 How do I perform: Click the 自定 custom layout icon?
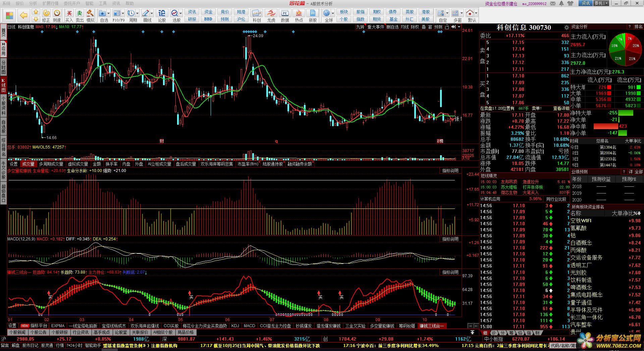441,13
